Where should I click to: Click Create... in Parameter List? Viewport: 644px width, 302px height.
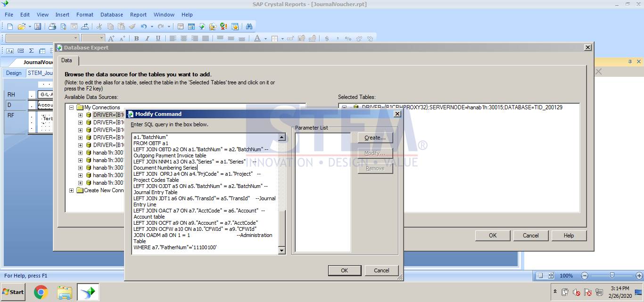coord(375,138)
